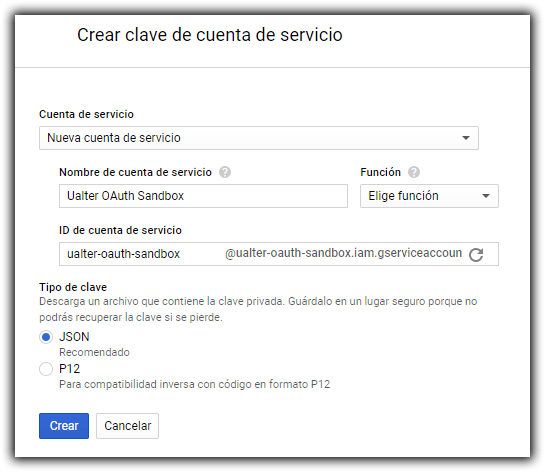The image size is (545, 472).
Task: Click the @ualter-oauth-sandbox.iam.gserviceaccoun domain suffix text
Action: tap(343, 253)
